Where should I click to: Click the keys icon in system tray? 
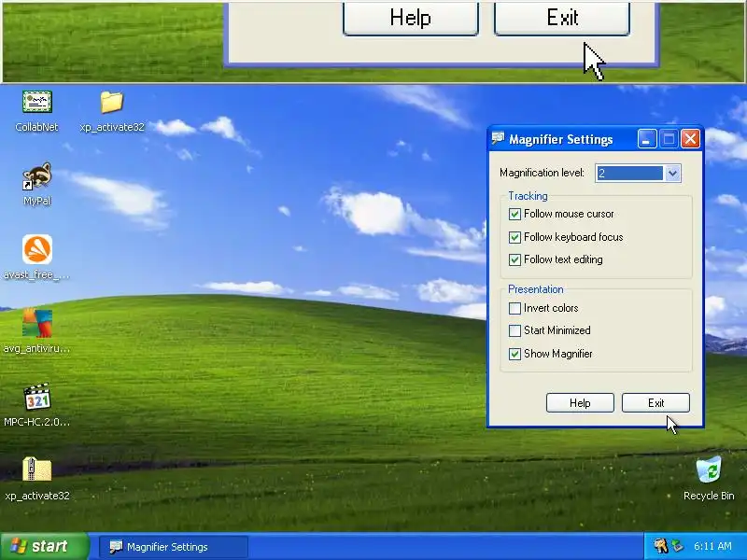tap(660, 546)
